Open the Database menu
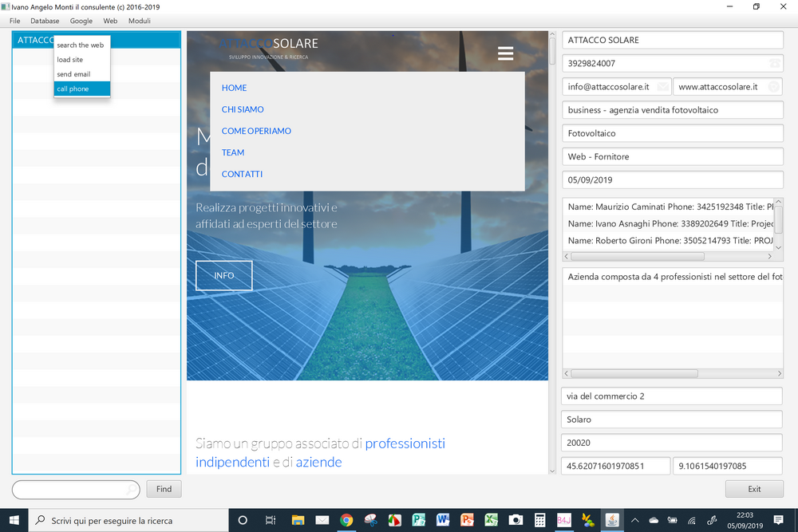 point(45,21)
